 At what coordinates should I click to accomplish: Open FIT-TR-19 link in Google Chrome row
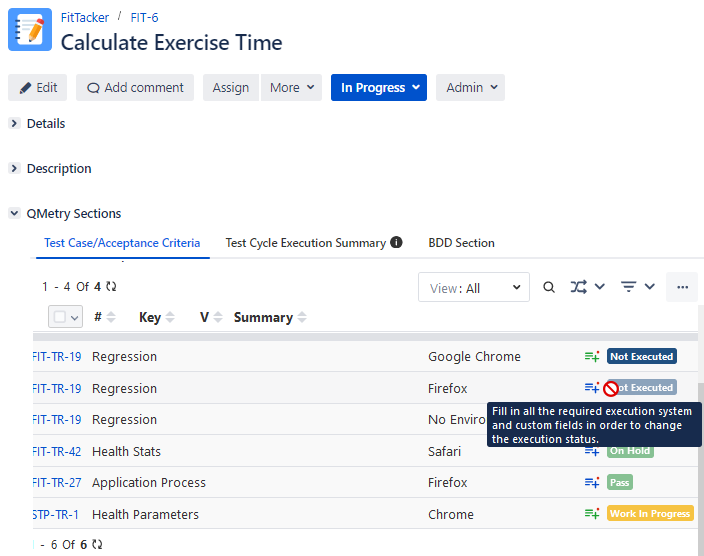tap(57, 357)
